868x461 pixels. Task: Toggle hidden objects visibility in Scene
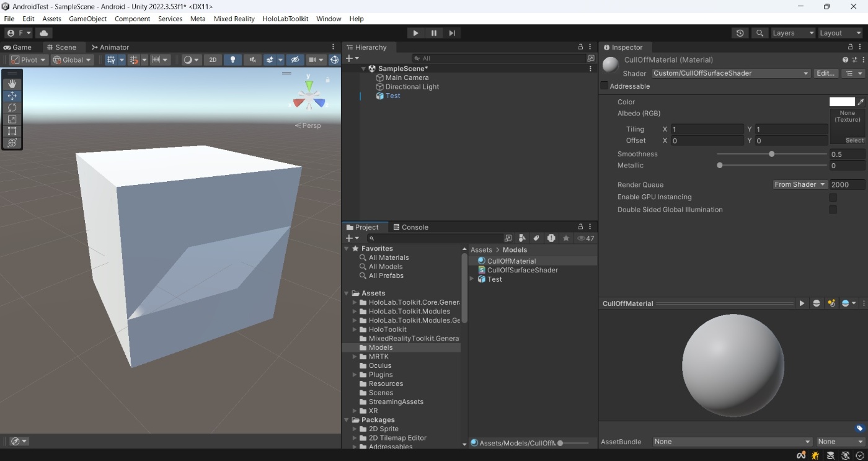pos(295,60)
